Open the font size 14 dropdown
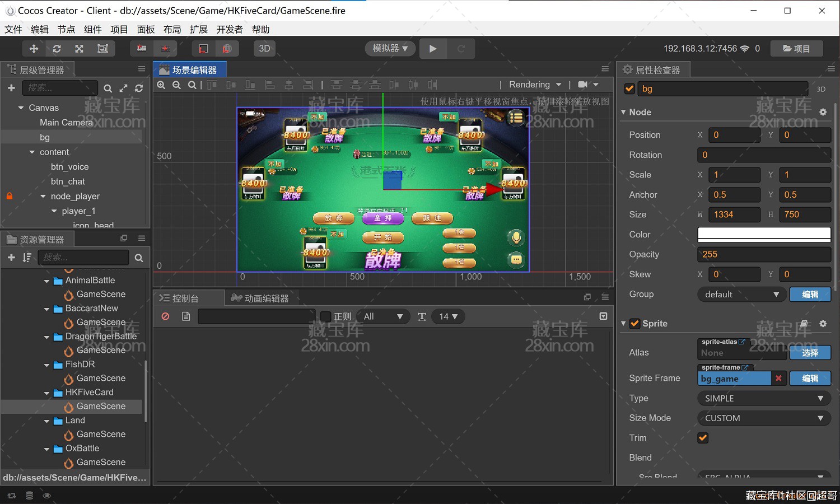The width and height of the screenshot is (840, 504). click(449, 316)
